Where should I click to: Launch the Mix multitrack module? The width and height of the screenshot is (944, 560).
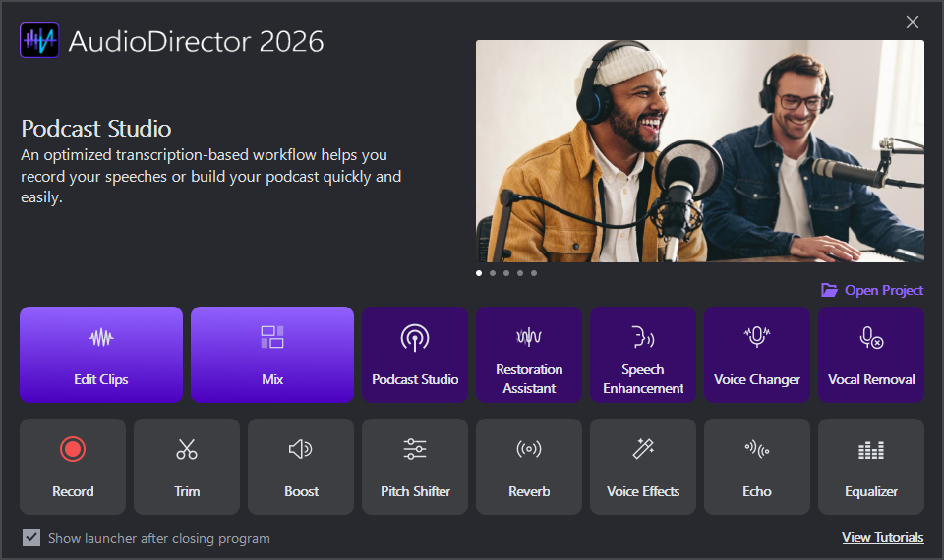tap(272, 355)
